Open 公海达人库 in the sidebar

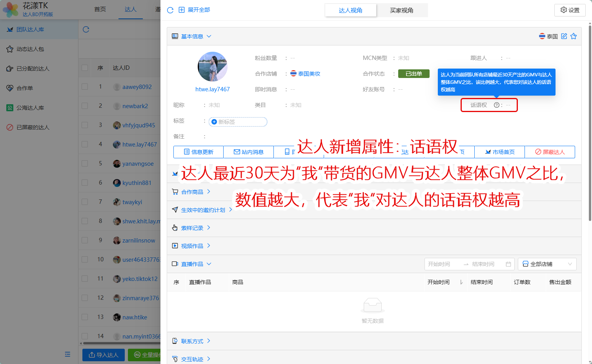tap(30, 108)
